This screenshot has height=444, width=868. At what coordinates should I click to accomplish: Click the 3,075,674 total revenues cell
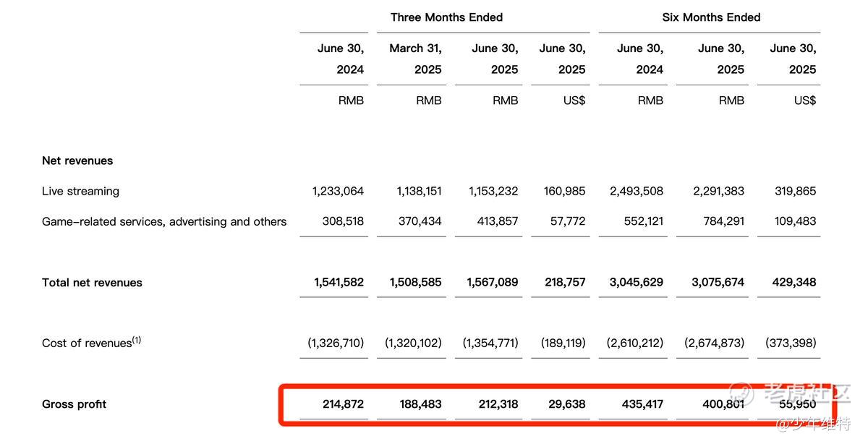(x=718, y=283)
